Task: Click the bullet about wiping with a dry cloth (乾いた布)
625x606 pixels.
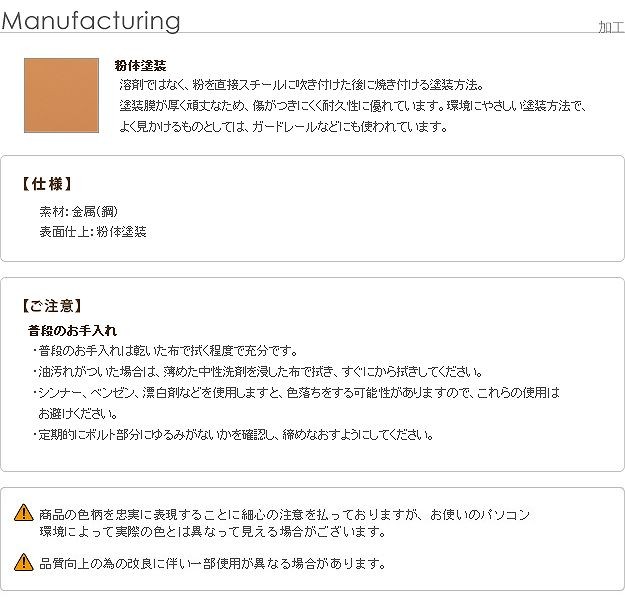Action: (167, 351)
